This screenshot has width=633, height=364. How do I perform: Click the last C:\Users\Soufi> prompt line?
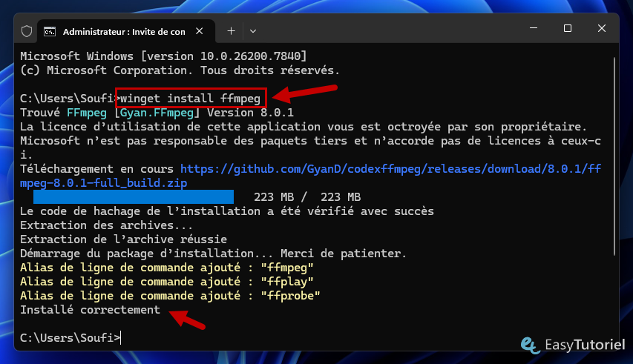70,338
